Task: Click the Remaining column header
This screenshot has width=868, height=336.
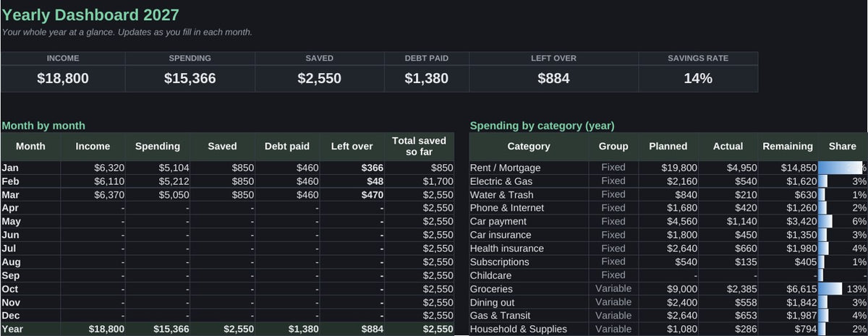Action: point(788,146)
